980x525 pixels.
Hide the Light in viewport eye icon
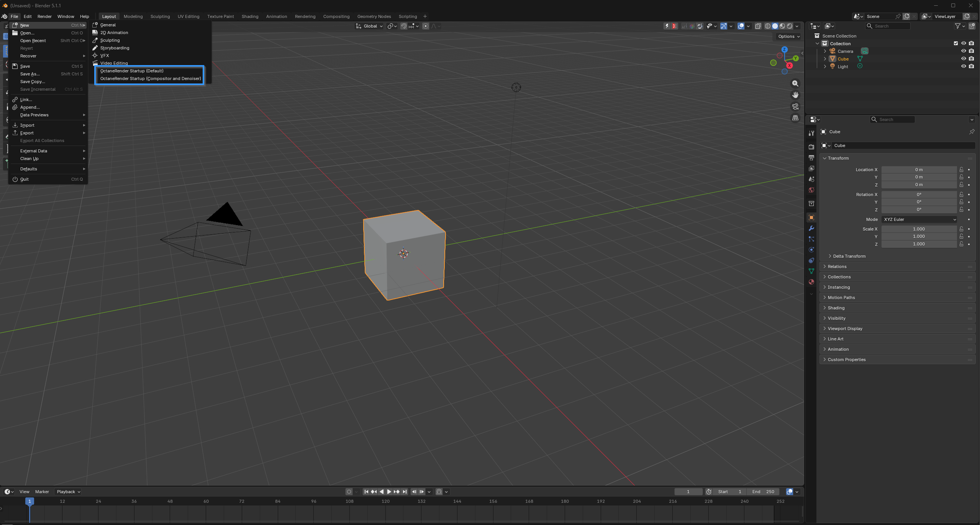964,66
